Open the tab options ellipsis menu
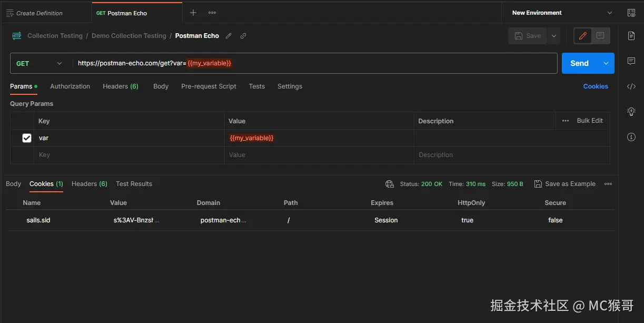Image resolution: width=644 pixels, height=323 pixels. [212, 13]
